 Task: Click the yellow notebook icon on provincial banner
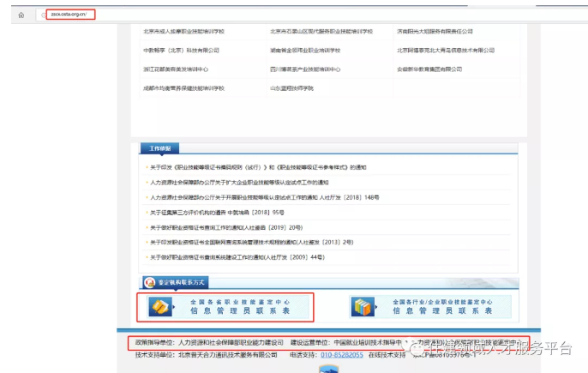click(x=160, y=307)
